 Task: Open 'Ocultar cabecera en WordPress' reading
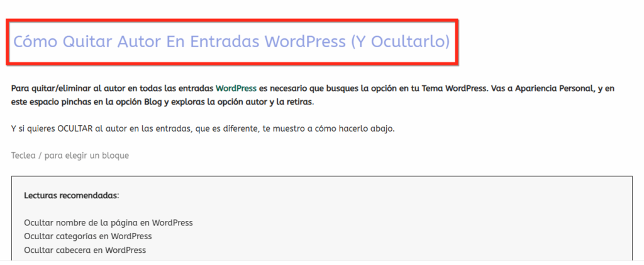(x=85, y=250)
